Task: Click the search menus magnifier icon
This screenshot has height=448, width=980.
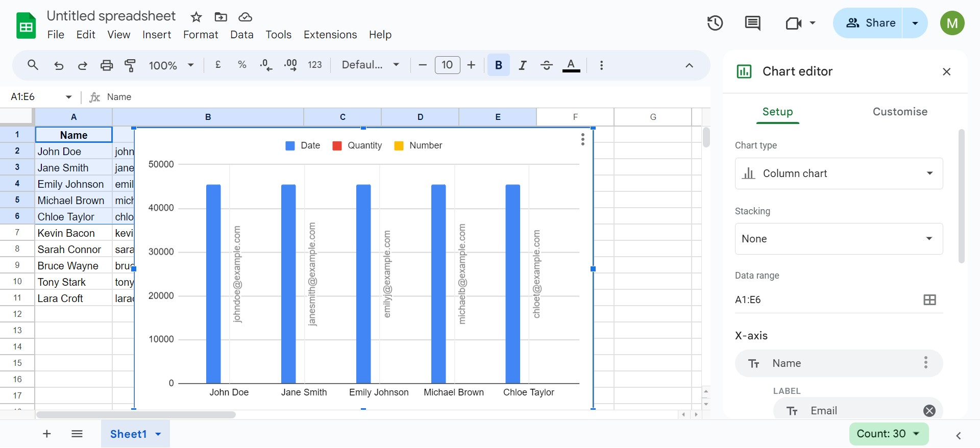Action: [33, 65]
